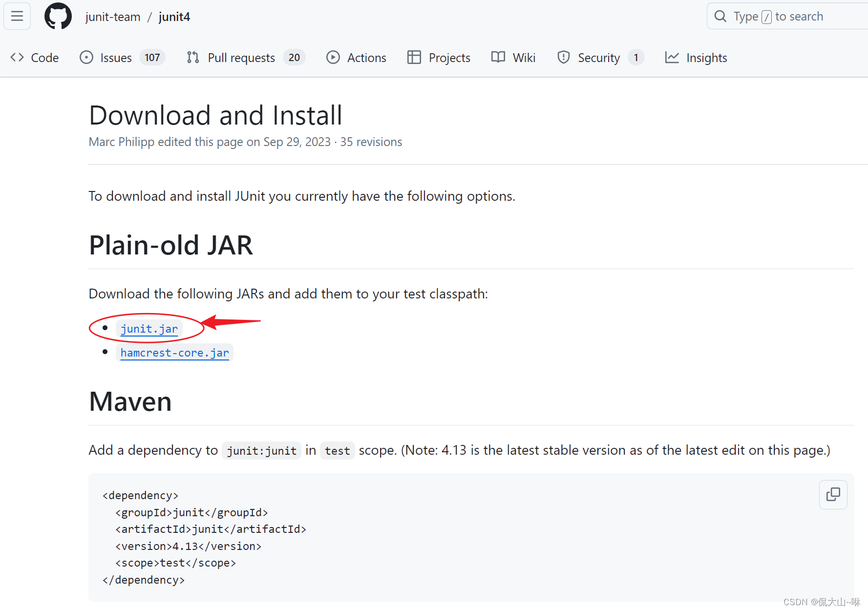Open the junit4 repository link

pos(174,17)
